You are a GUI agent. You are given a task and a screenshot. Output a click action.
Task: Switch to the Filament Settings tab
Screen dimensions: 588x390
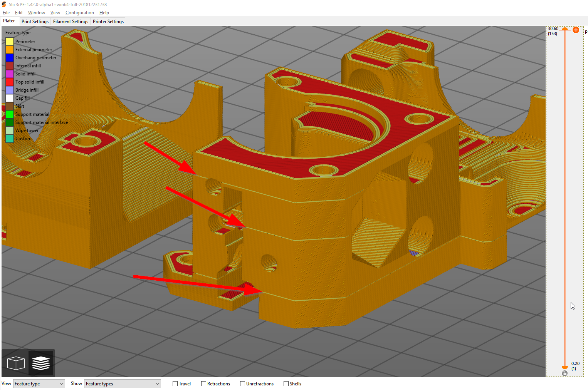[x=71, y=22]
